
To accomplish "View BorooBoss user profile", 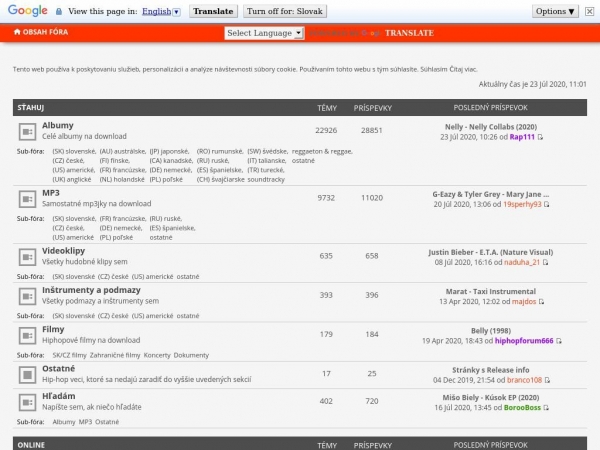I will click(522, 408).
